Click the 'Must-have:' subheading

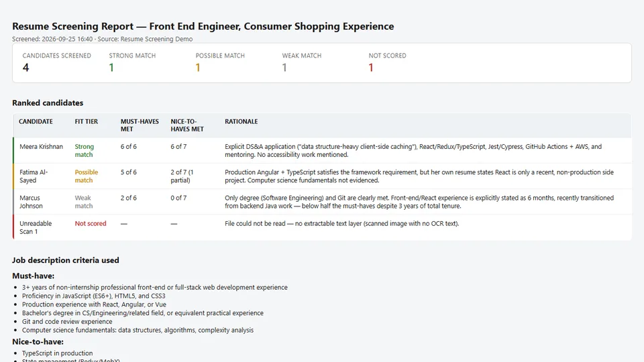click(34, 276)
